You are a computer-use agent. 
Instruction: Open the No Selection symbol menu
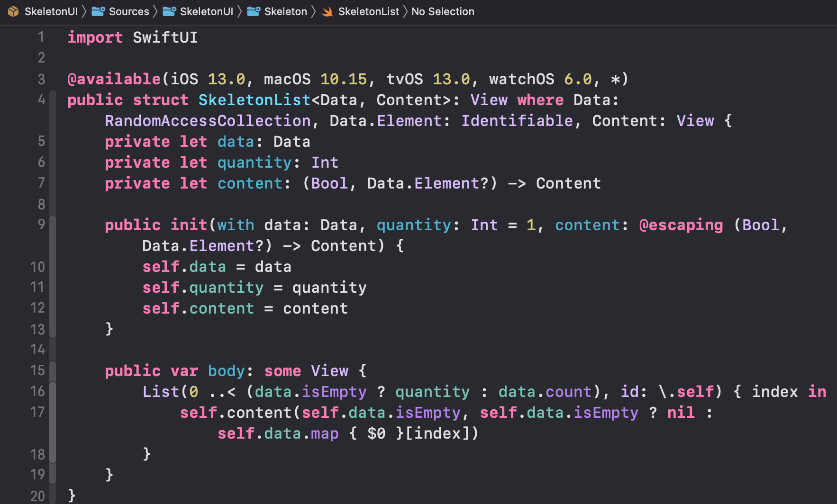pos(443,11)
